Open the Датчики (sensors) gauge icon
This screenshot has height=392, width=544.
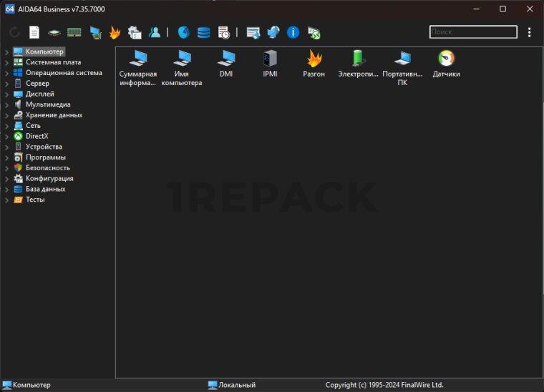pyautogui.click(x=446, y=59)
